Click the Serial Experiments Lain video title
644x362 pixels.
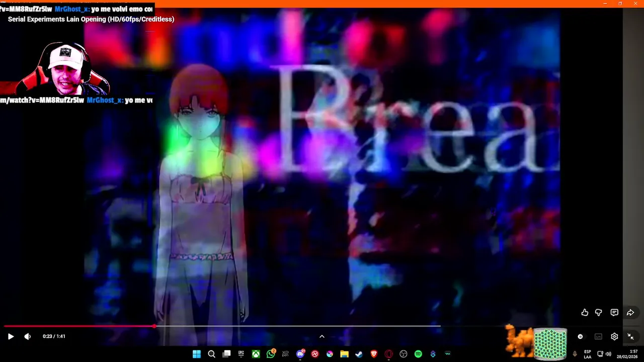click(x=91, y=19)
